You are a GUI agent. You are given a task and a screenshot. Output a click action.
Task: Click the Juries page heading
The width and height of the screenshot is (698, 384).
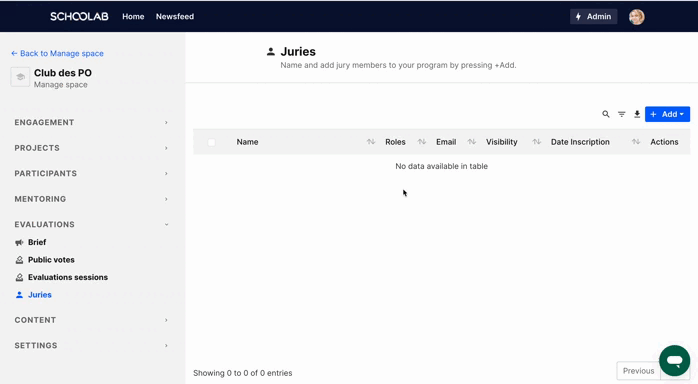(x=298, y=52)
